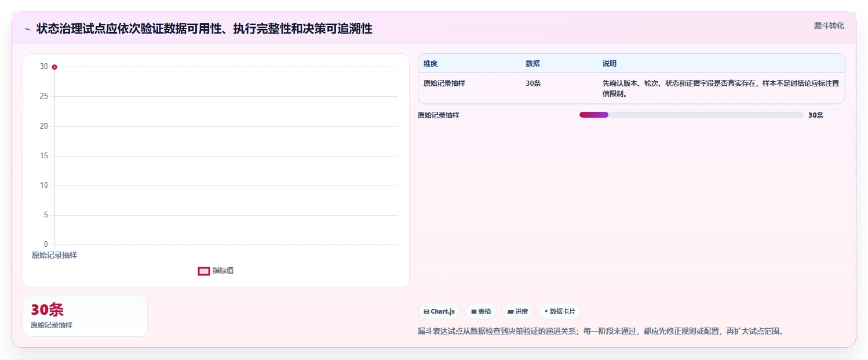
Task: Click the 原始记录抽样 table cell
Action: point(444,83)
